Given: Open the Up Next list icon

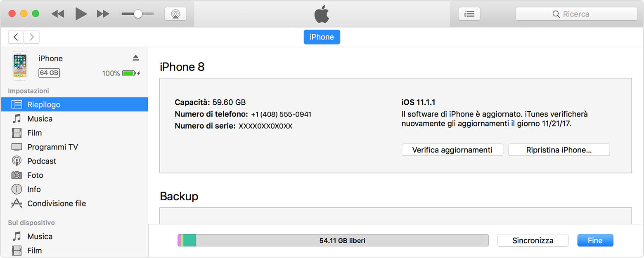Looking at the screenshot, I should click(x=469, y=14).
